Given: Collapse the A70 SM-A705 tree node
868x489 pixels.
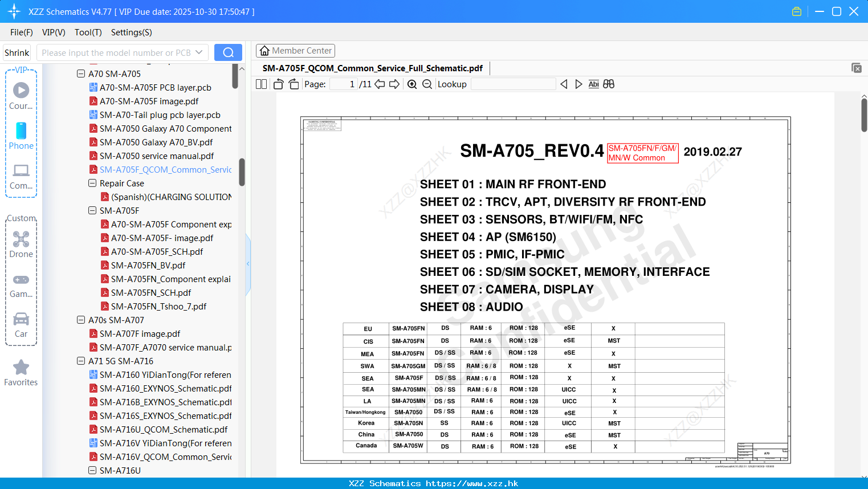Looking at the screenshot, I should pyautogui.click(x=81, y=74).
